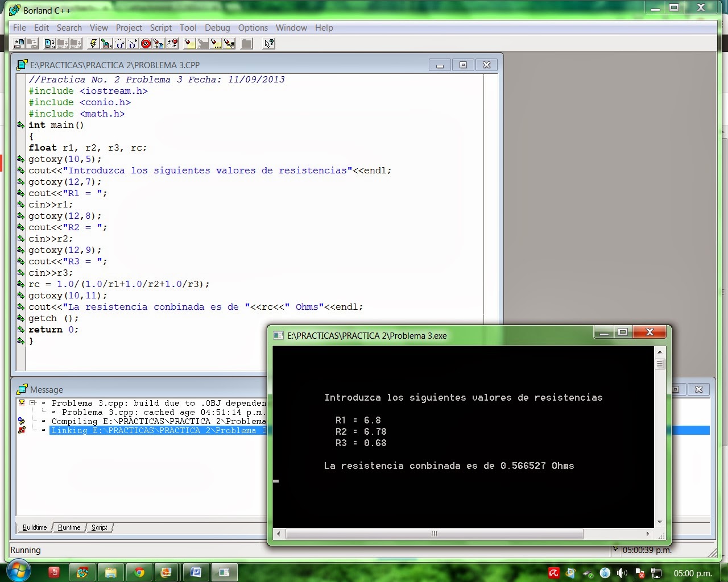Image resolution: width=728 pixels, height=582 pixels.
Task: Run the program with the lightning Run icon
Action: click(x=93, y=43)
